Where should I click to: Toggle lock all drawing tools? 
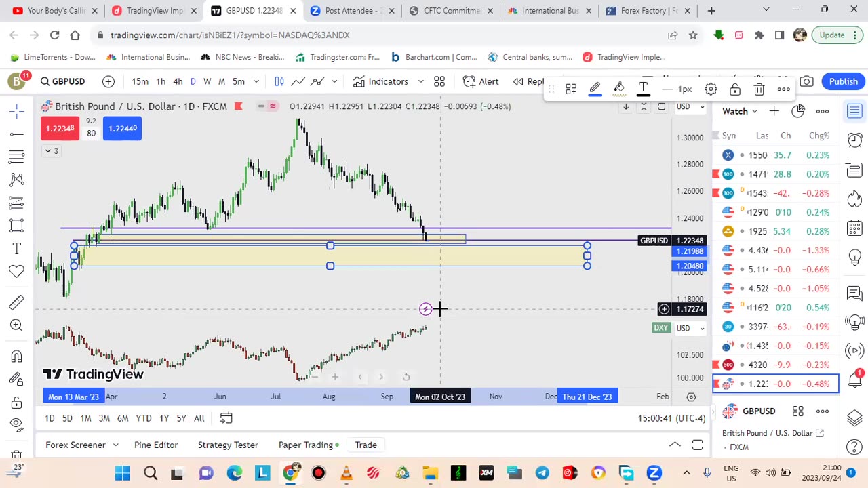coord(17,403)
